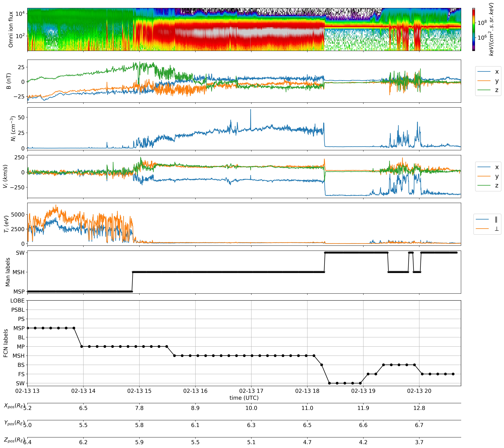Click the '02-13 19' time tick label
Image resolution: width=504 pixels, height=448 pixels.
click(x=363, y=391)
